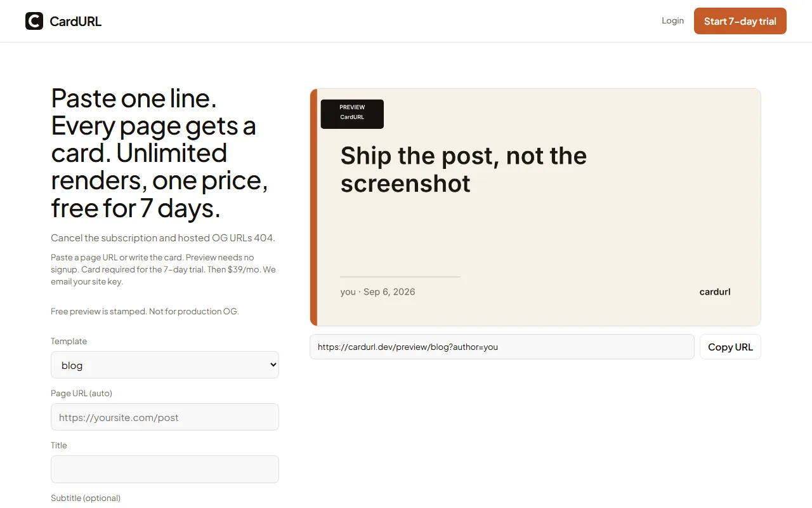
Task: Focus the Page URL input field
Action: pos(165,417)
